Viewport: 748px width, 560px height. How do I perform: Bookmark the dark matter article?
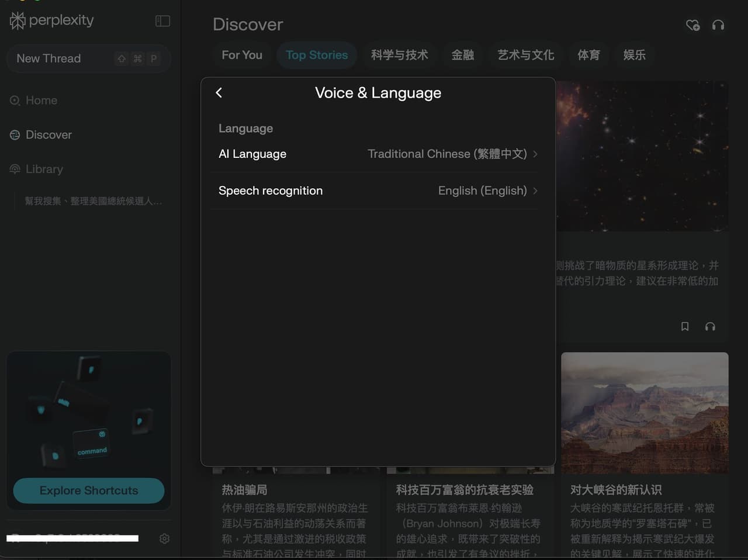point(684,326)
